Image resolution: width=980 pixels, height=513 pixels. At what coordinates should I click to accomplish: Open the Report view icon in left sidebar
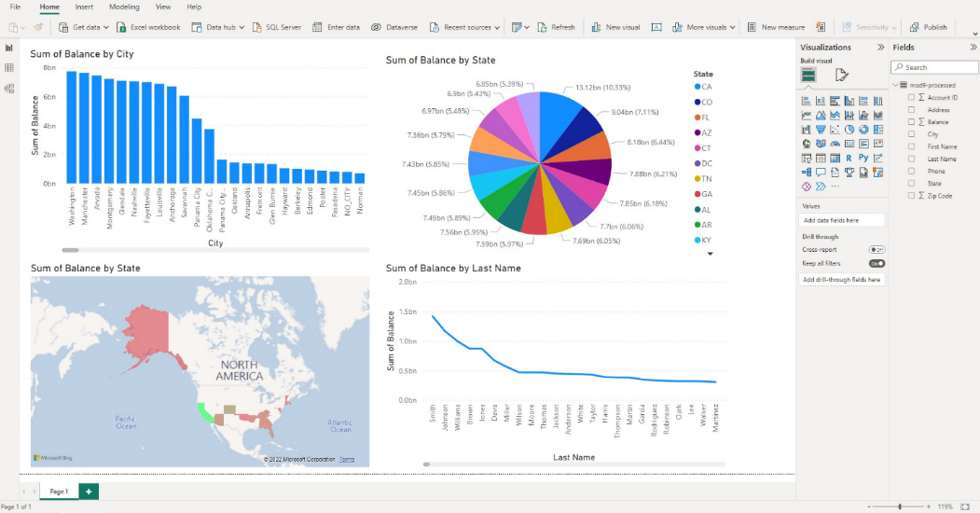[x=9, y=48]
